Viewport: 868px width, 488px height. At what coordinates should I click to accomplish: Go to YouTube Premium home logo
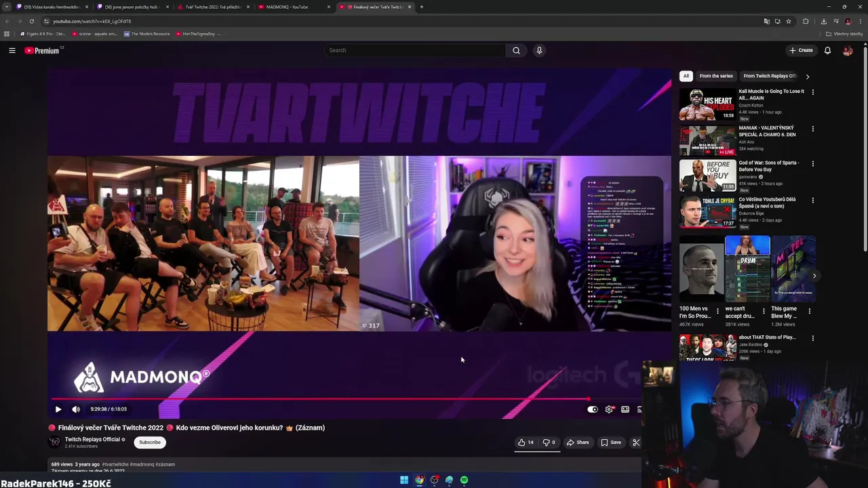42,50
